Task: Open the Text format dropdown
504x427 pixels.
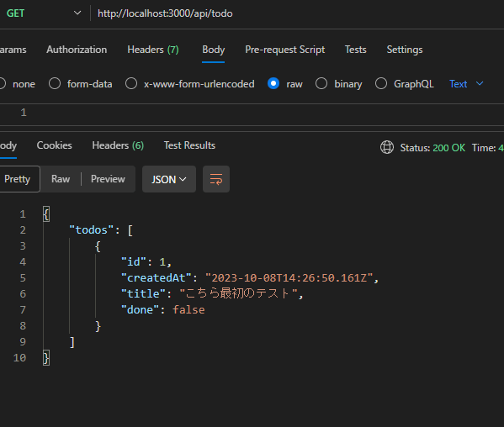Action: point(466,84)
